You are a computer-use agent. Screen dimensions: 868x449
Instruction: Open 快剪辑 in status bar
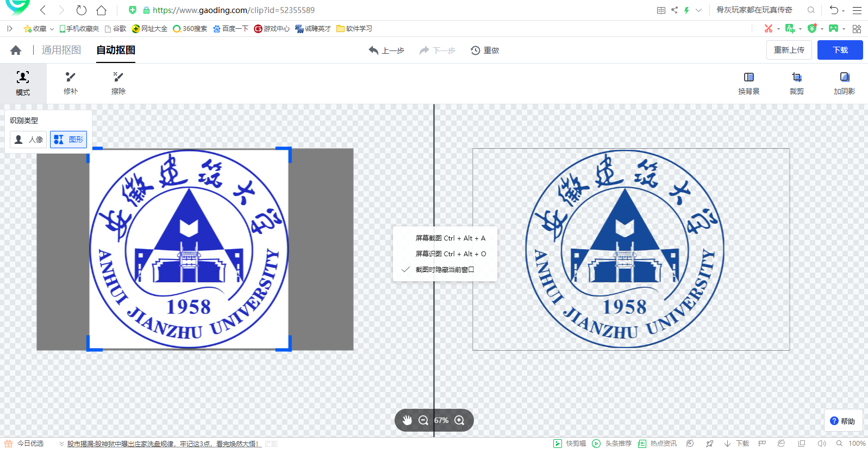coord(570,444)
